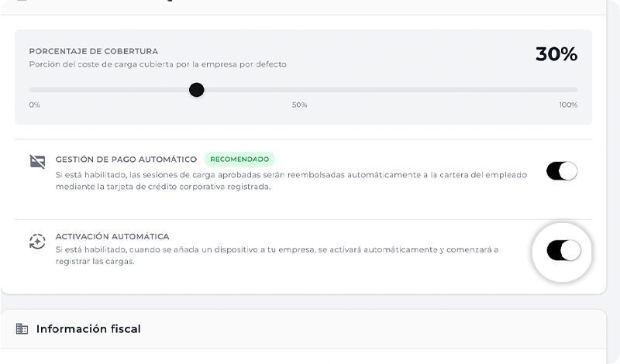Click the crossed-out card icon for automatic payment
The image size is (620, 364).
(37, 162)
